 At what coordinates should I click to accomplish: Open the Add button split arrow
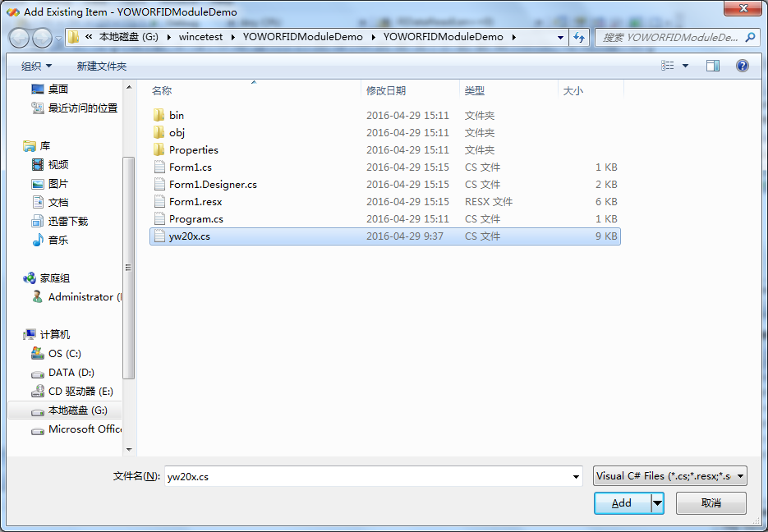[x=657, y=503]
